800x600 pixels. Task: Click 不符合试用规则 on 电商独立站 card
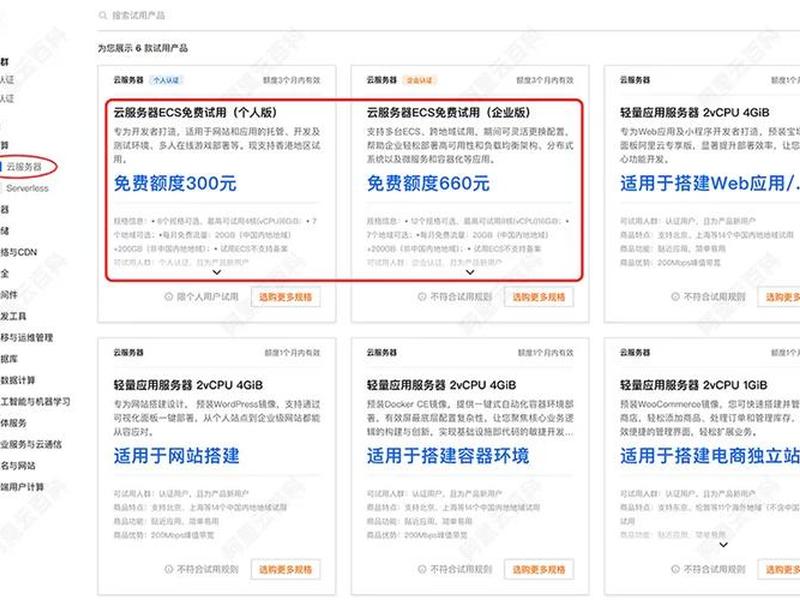click(714, 569)
